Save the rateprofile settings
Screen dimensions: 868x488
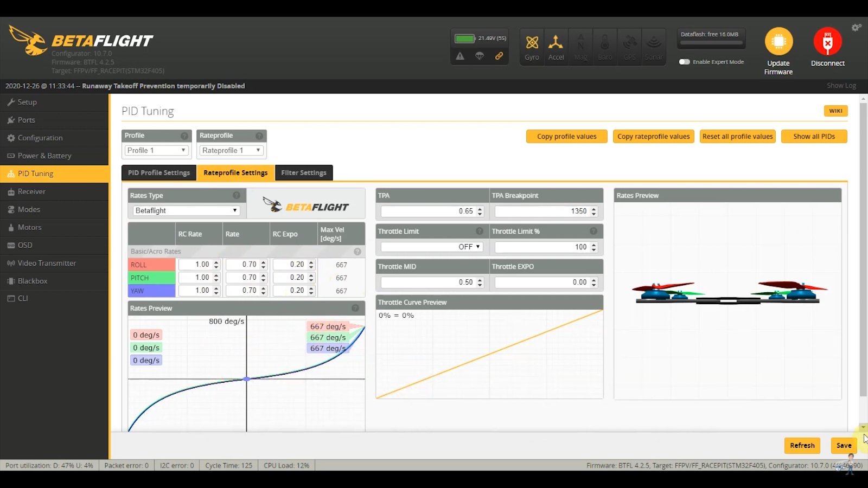pos(844,445)
